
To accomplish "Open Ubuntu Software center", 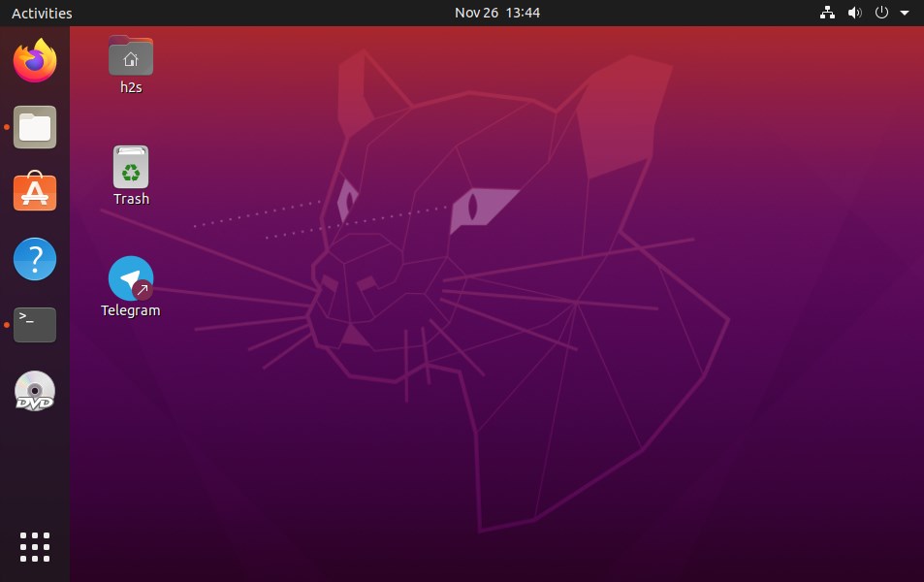I will pyautogui.click(x=34, y=193).
